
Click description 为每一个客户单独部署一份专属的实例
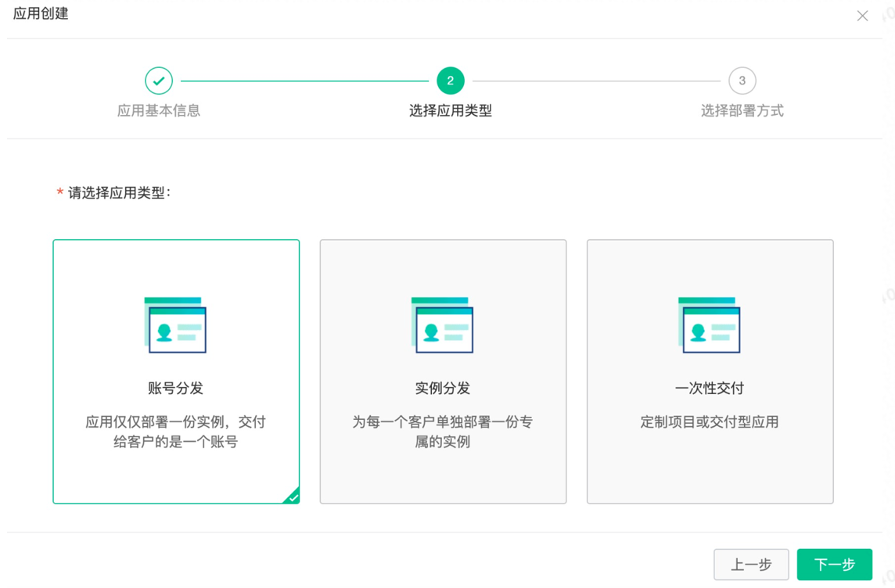pyautogui.click(x=442, y=432)
